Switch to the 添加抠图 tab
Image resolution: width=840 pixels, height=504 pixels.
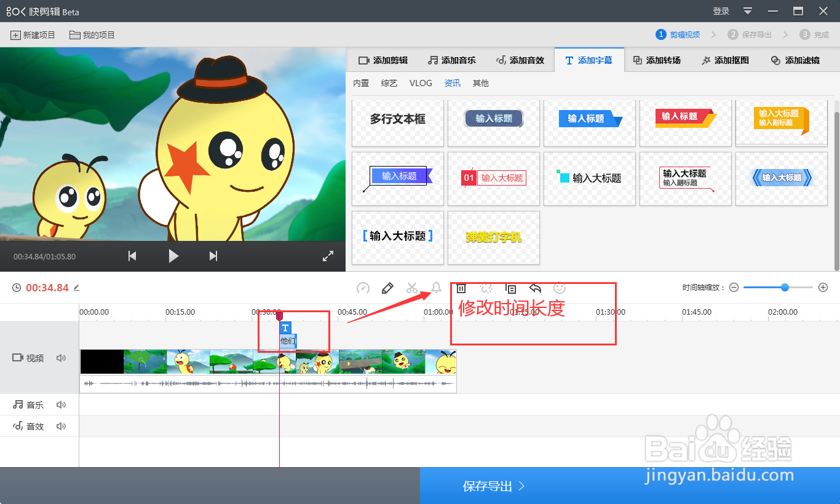(725, 60)
